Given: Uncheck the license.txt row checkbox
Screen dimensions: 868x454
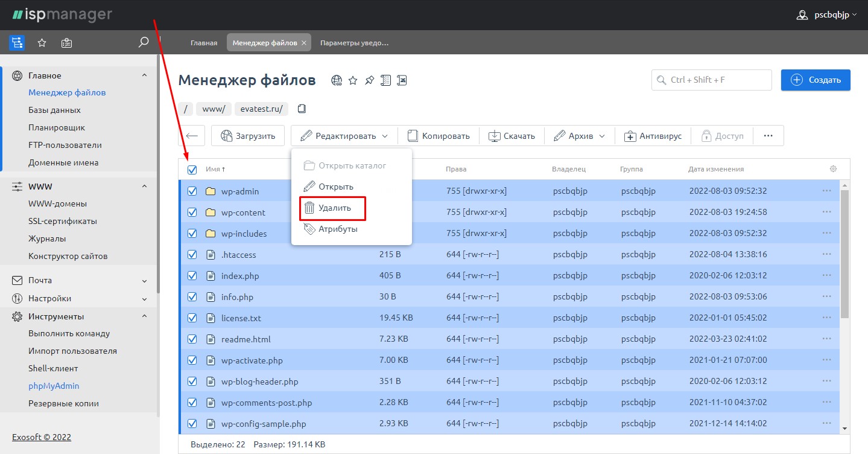Looking at the screenshot, I should click(192, 318).
